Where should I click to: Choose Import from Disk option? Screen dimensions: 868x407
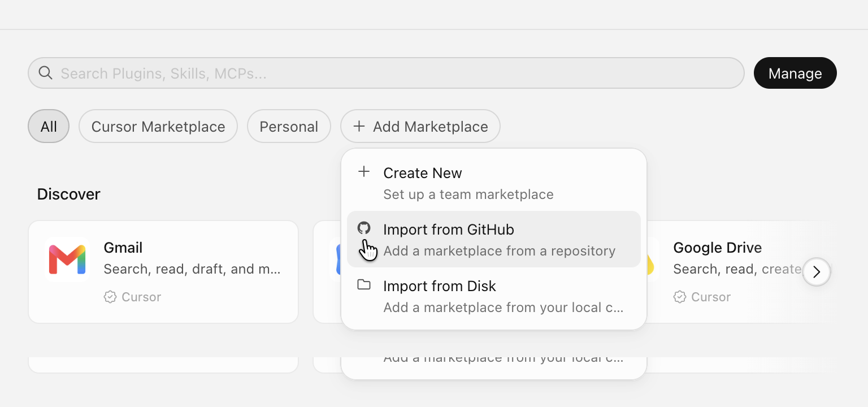point(494,296)
